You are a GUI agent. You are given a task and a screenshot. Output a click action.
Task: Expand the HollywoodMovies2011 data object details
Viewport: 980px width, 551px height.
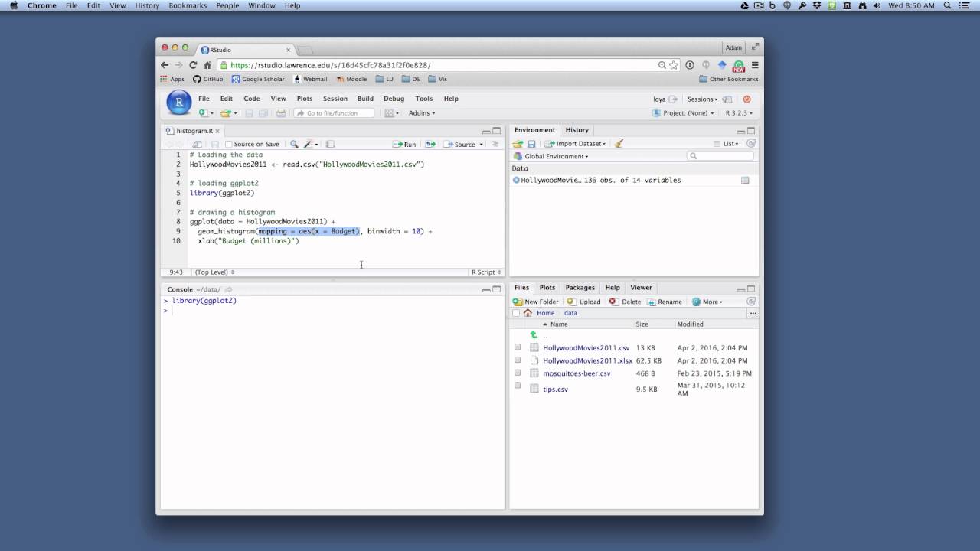tap(516, 181)
